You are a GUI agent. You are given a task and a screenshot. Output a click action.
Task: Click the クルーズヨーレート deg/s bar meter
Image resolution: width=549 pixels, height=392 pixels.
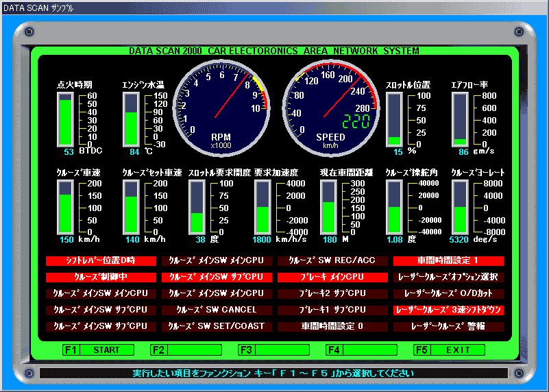coord(460,208)
